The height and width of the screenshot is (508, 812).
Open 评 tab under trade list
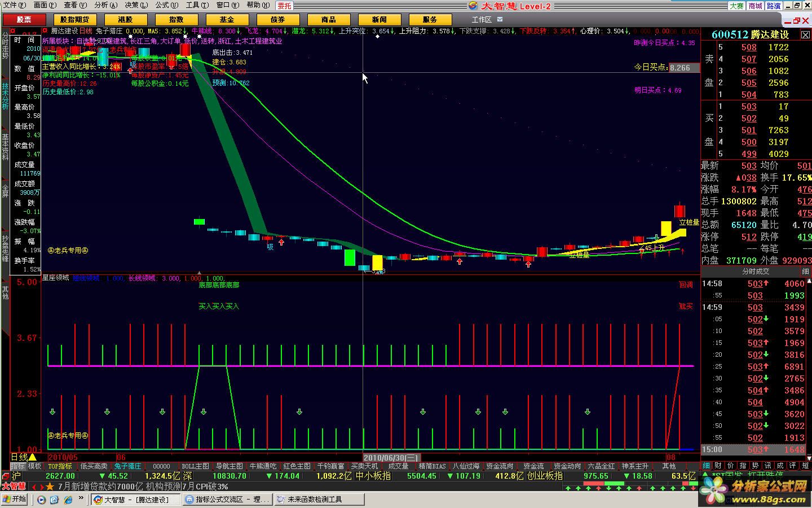pyautogui.click(x=792, y=466)
